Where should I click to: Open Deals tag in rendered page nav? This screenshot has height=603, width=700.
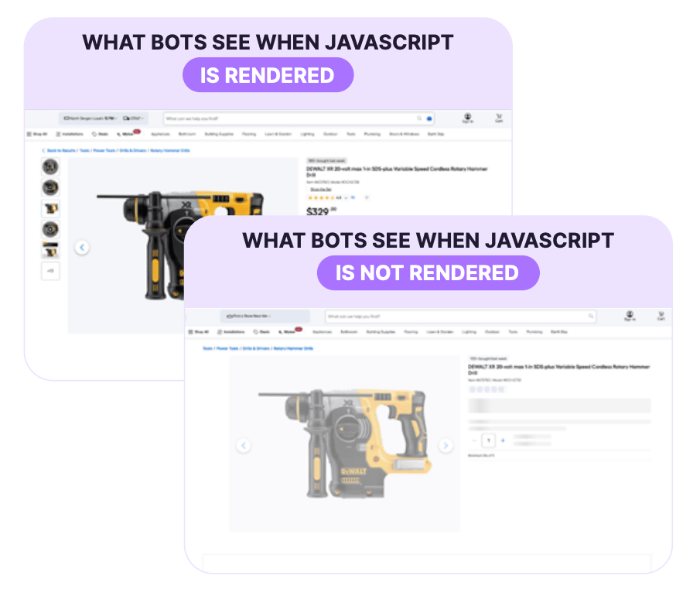(x=100, y=134)
